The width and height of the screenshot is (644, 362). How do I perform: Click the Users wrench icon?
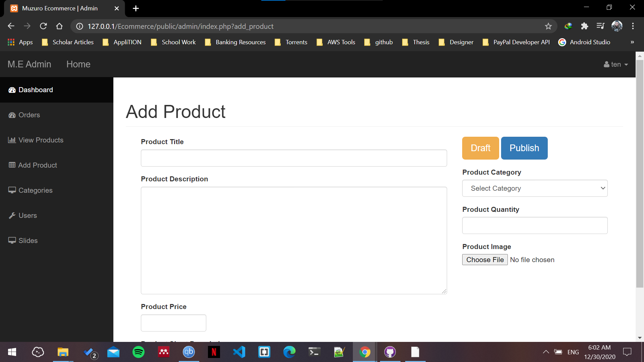pyautogui.click(x=12, y=216)
